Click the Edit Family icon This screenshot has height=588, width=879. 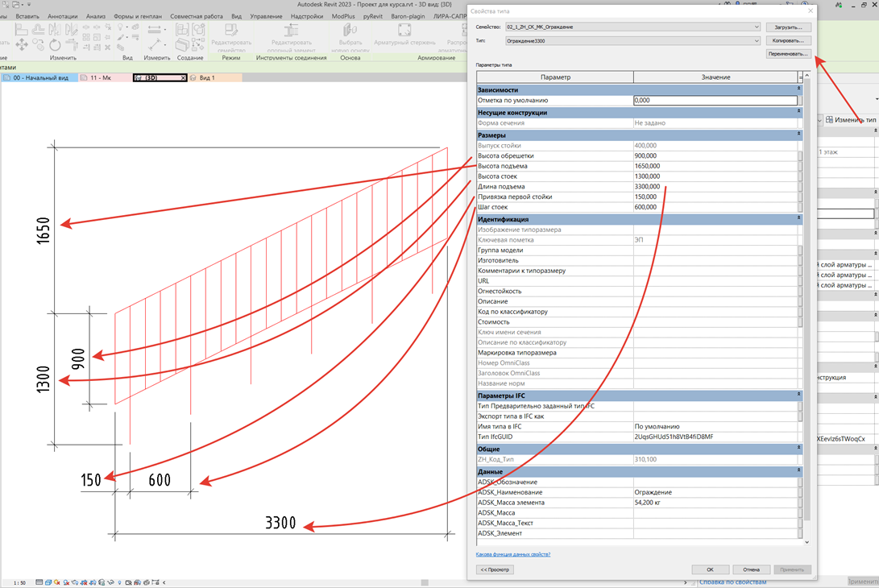pyautogui.click(x=231, y=30)
